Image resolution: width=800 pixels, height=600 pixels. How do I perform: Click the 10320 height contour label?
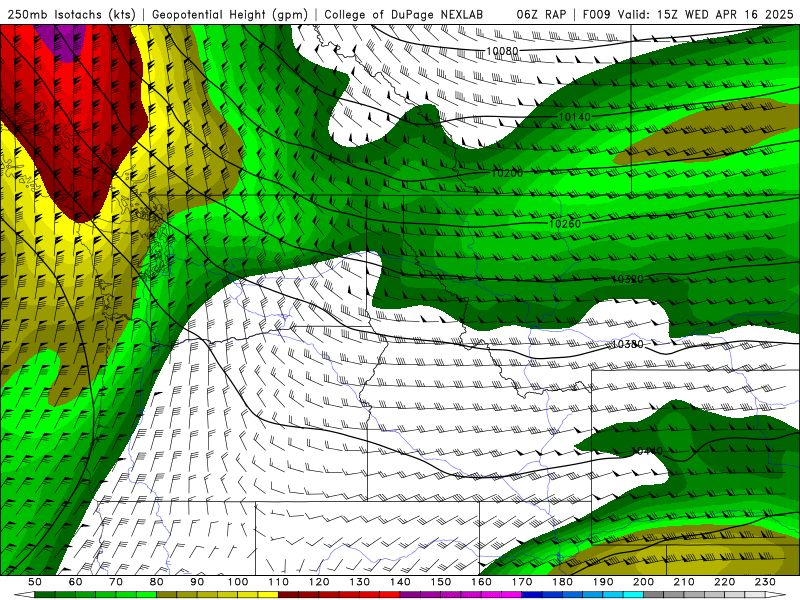coord(627,279)
